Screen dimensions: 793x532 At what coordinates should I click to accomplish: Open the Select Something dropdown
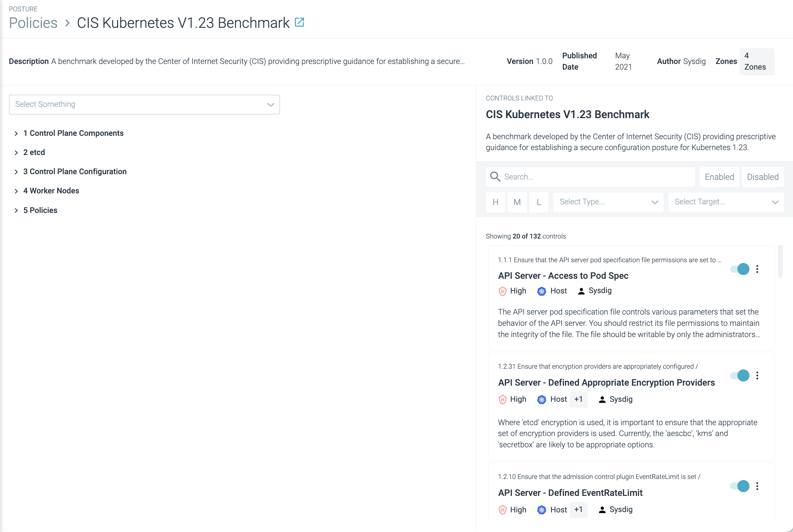[144, 105]
